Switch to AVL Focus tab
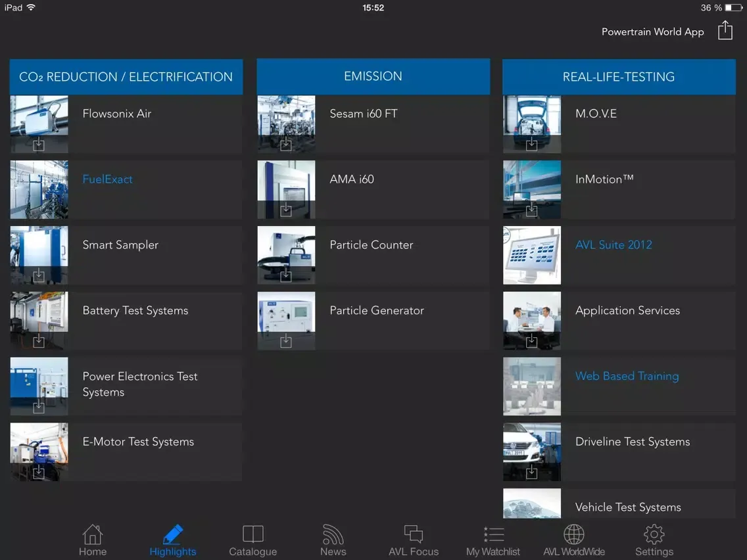The image size is (747, 560). tap(414, 540)
